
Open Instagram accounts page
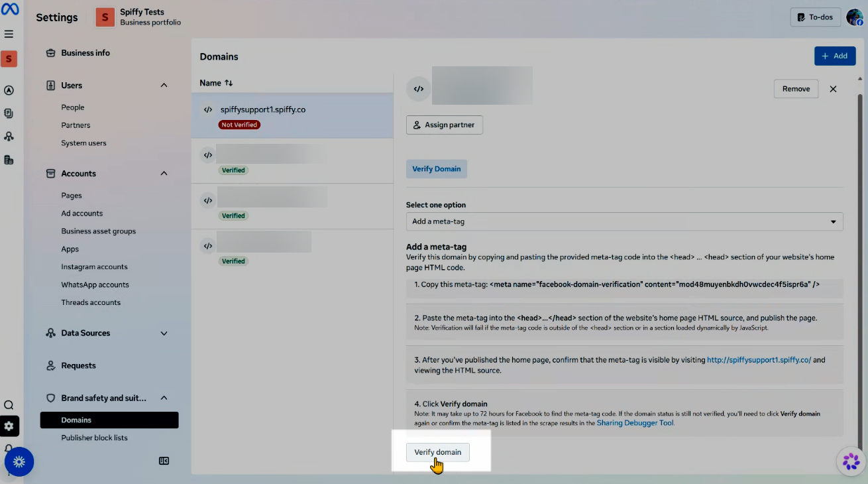tap(94, 267)
